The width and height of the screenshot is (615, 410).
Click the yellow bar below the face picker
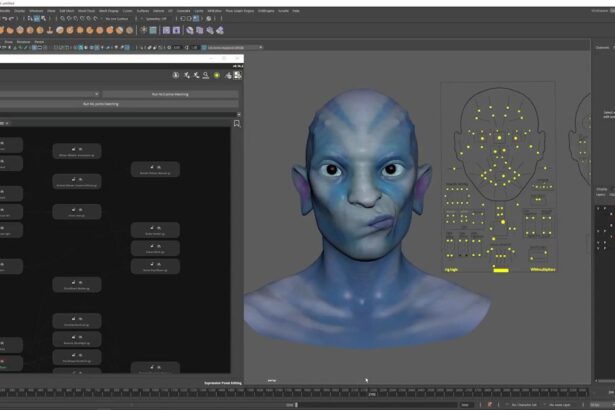coord(501,270)
